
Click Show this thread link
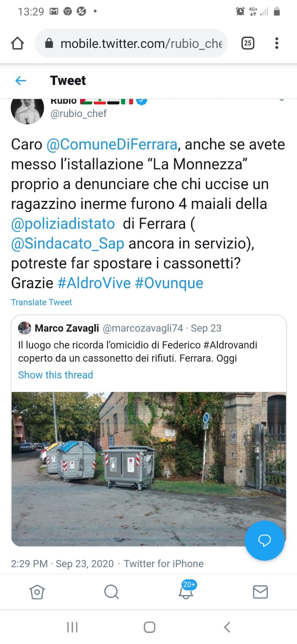[x=56, y=375]
